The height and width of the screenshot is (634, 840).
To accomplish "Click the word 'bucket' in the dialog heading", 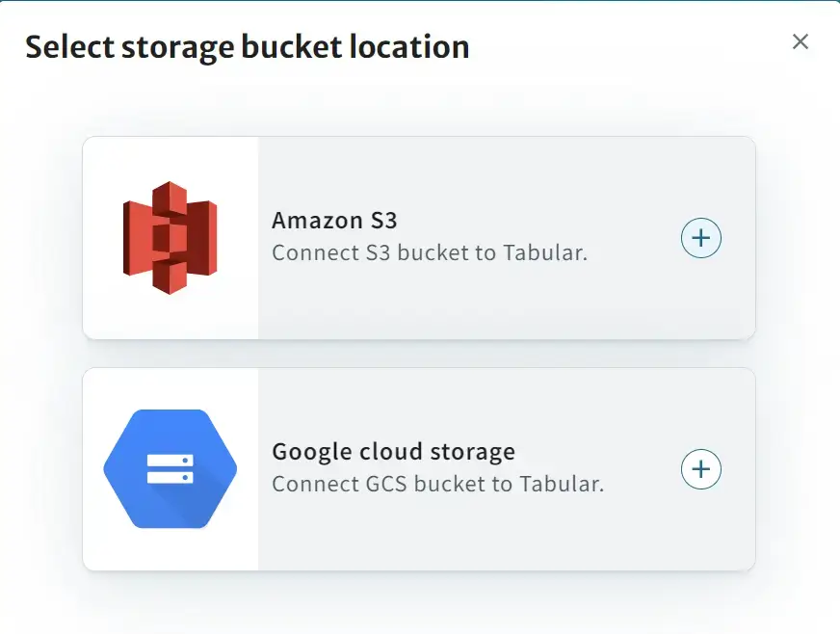I will (x=292, y=47).
